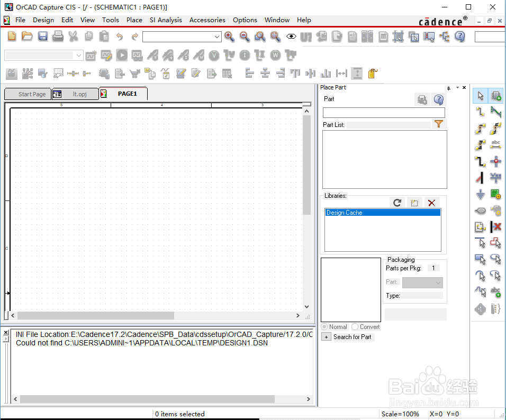Viewport: 506px width, 420px height.
Task: Save the design with floppy icon
Action: coord(42,36)
